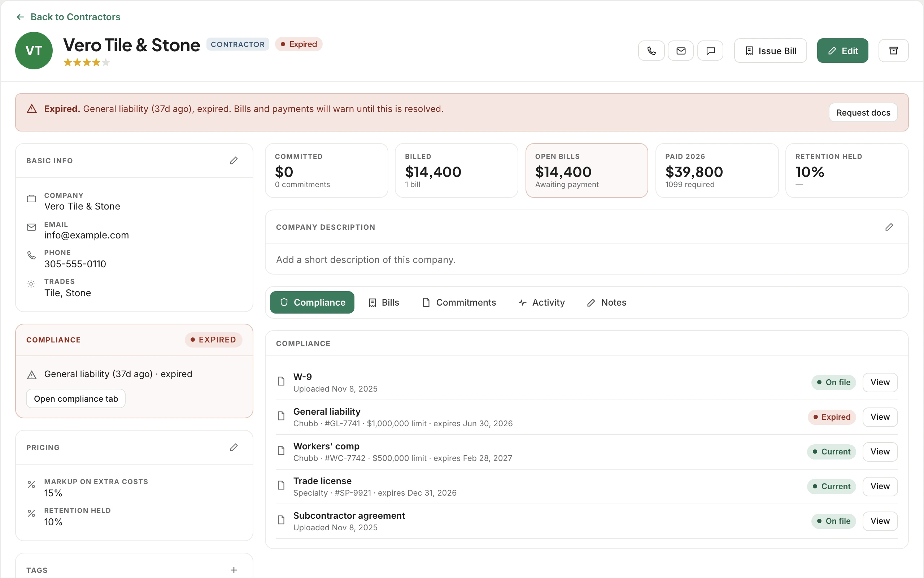Click the General liability document icon
The width and height of the screenshot is (924, 578).
pos(282,416)
